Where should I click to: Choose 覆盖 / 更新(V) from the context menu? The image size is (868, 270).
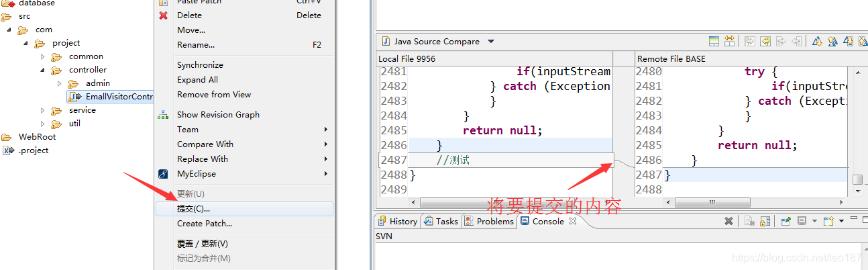coord(244,244)
